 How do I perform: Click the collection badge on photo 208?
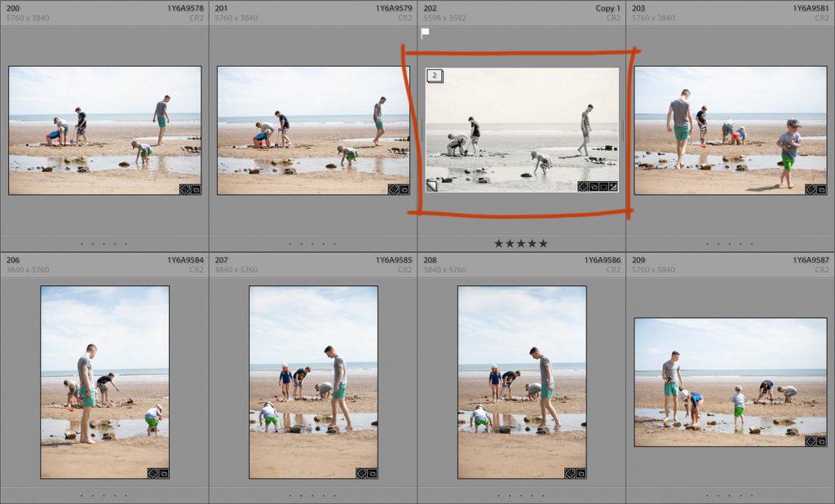tap(581, 473)
